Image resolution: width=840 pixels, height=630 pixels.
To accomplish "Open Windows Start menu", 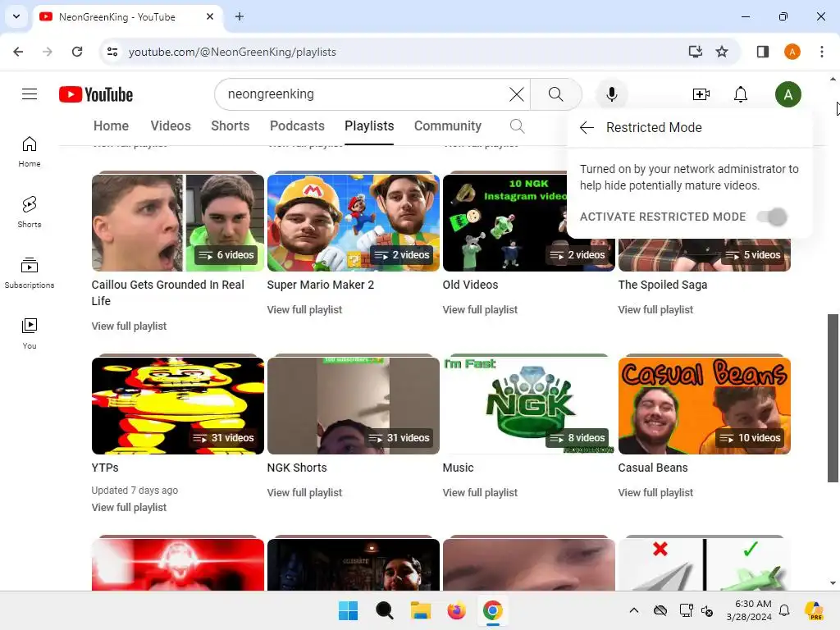I will click(348, 610).
